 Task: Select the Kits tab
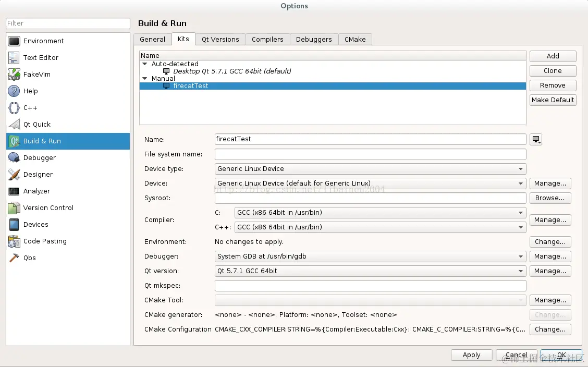183,39
